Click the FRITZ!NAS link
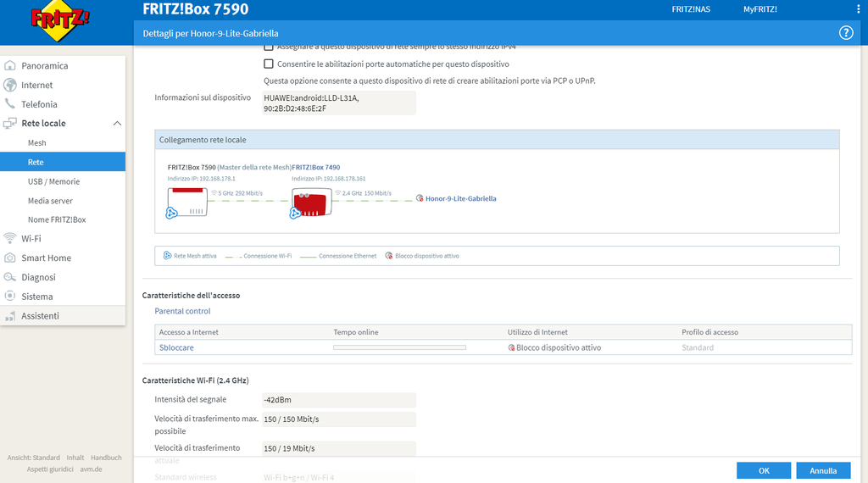The height and width of the screenshot is (483, 868). pyautogui.click(x=691, y=9)
